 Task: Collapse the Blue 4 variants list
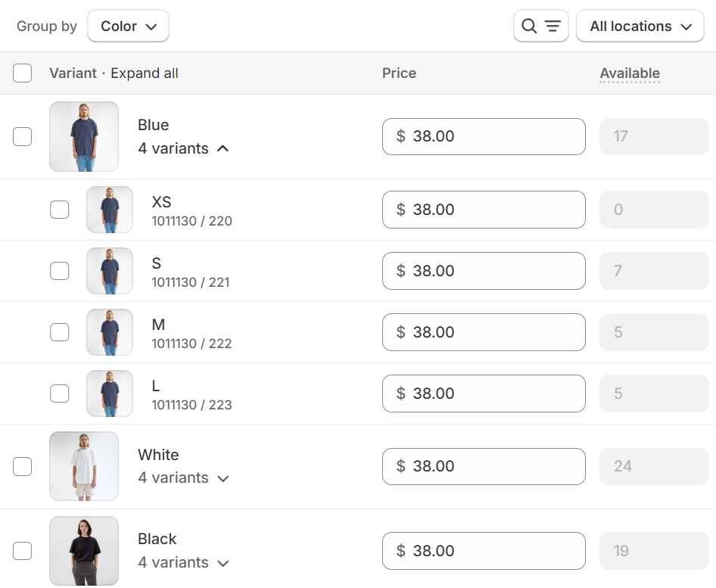coord(183,148)
